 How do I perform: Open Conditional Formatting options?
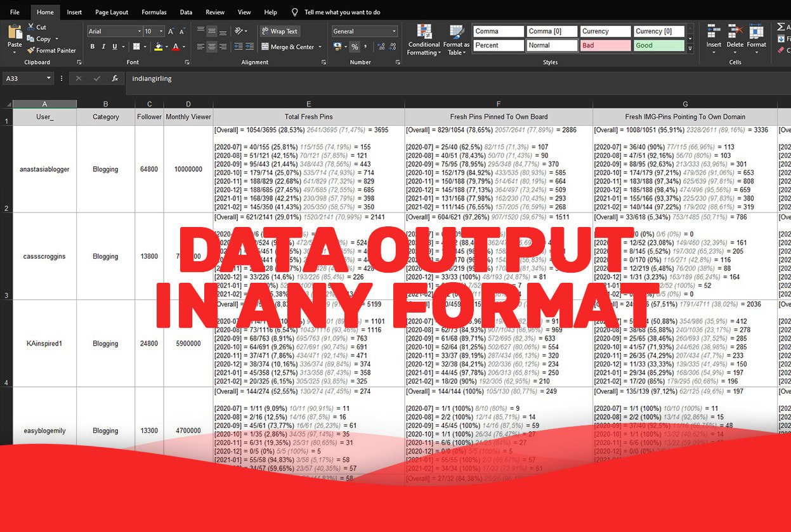click(423, 39)
